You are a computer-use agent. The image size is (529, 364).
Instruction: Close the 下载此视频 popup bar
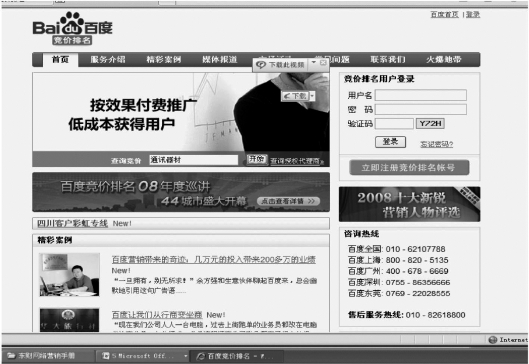[323, 62]
